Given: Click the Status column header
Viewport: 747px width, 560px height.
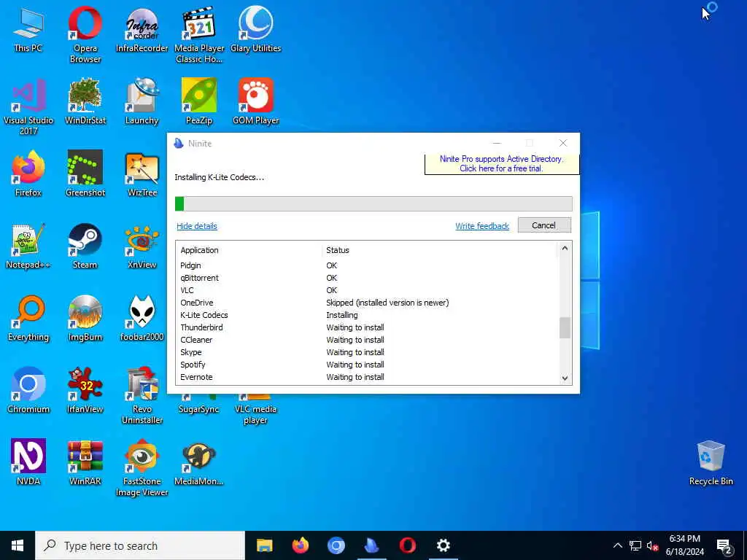Looking at the screenshot, I should tap(438, 250).
